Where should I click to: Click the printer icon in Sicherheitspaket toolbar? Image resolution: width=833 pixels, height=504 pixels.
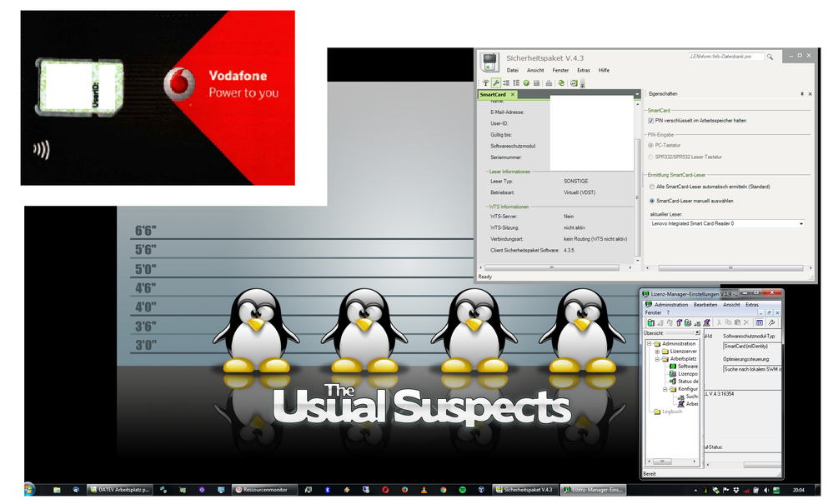(x=549, y=83)
